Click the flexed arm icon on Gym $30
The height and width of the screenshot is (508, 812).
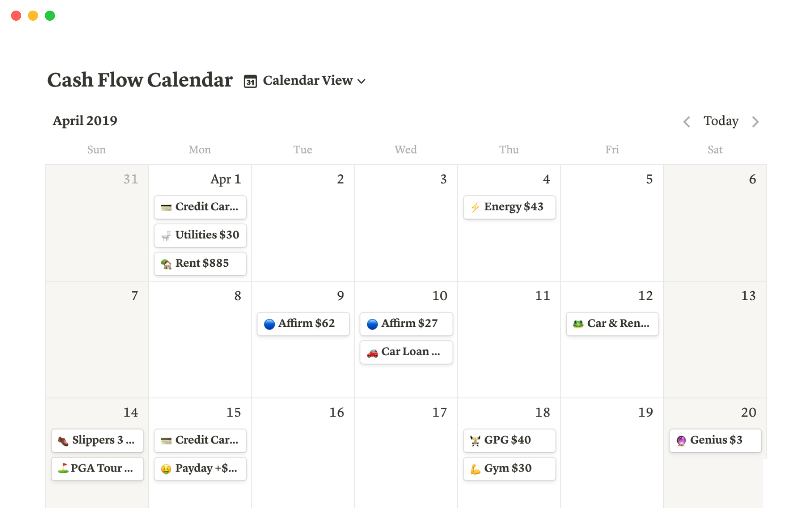pyautogui.click(x=475, y=469)
